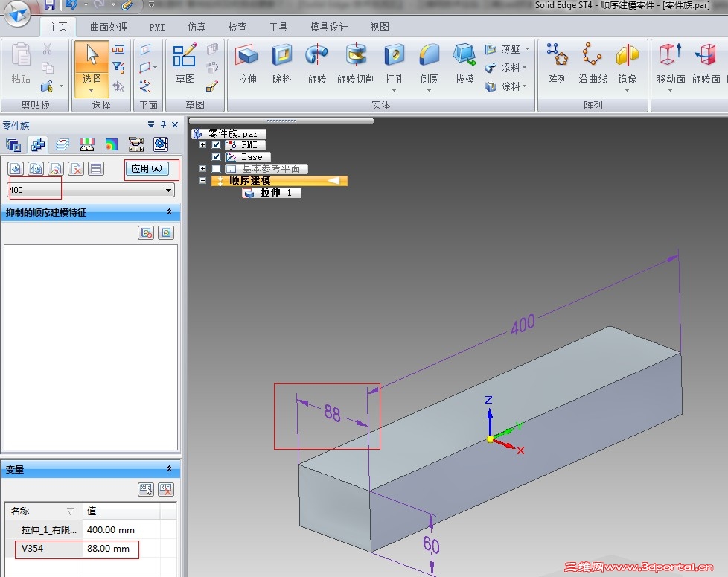This screenshot has width=728, height=577.
Task: Collapse the 变量 section
Action: click(x=170, y=469)
